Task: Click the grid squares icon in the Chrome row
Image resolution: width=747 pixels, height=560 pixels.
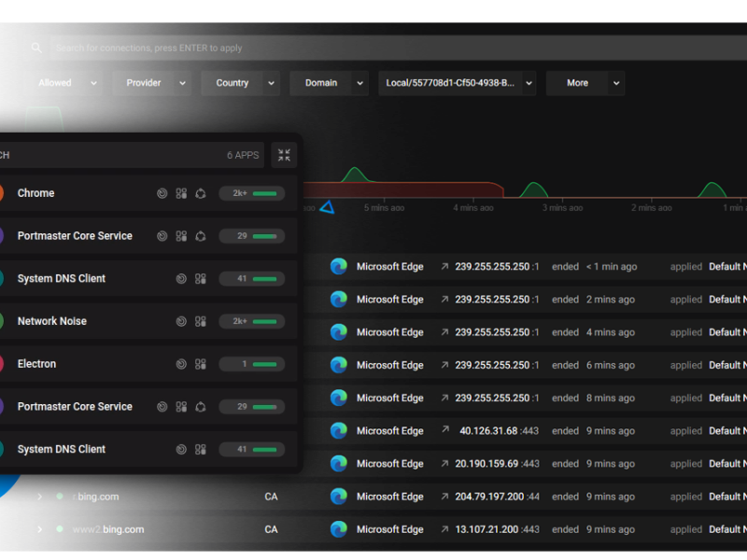Action: pos(181,193)
